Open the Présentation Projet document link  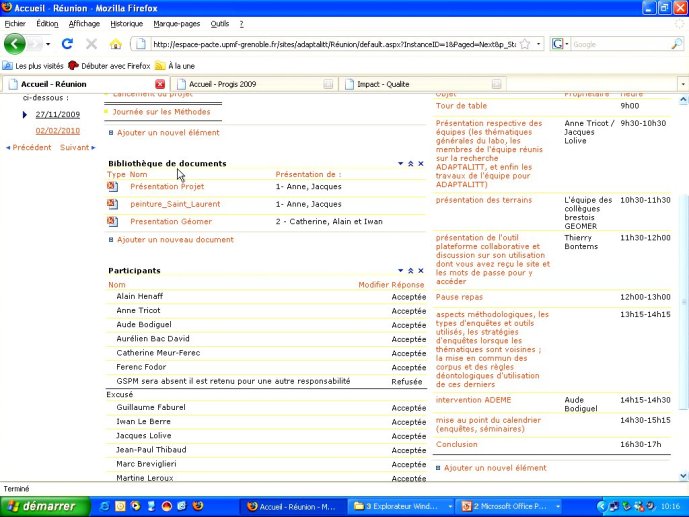coord(167,187)
